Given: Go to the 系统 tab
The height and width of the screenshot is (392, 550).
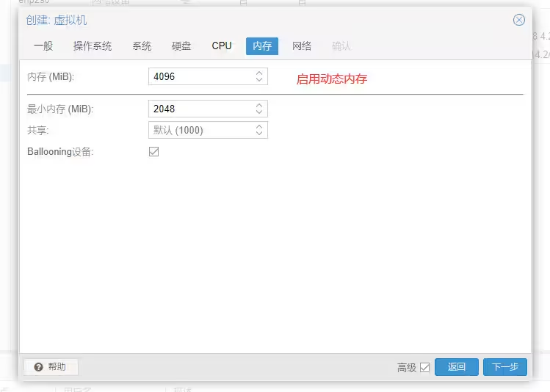Looking at the screenshot, I should coord(142,46).
